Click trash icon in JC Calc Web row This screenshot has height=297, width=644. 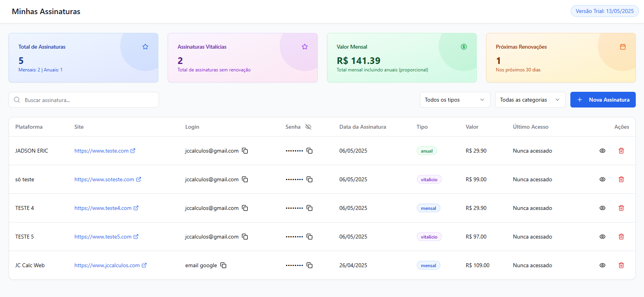click(x=621, y=265)
